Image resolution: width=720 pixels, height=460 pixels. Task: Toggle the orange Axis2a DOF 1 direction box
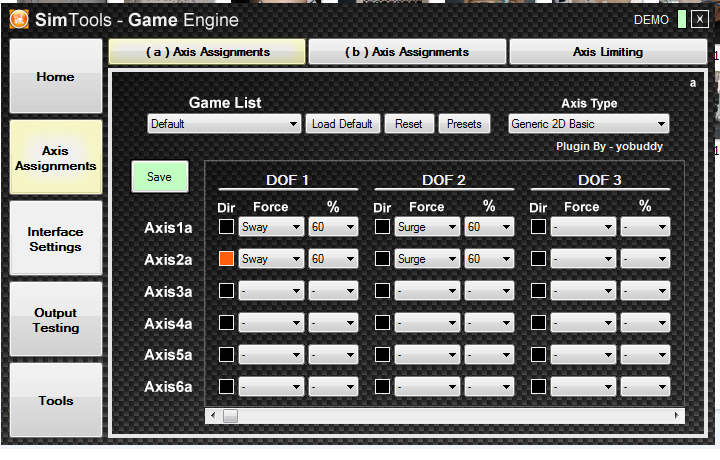pos(226,258)
